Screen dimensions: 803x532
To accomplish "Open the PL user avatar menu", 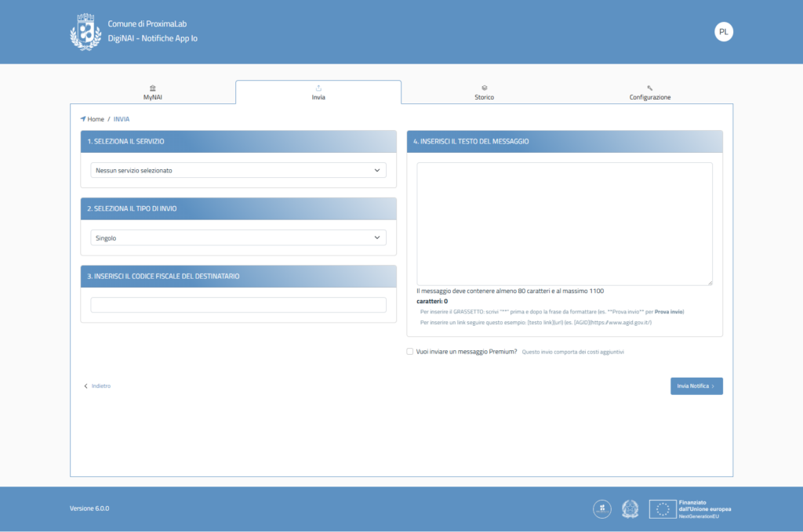I will (723, 32).
